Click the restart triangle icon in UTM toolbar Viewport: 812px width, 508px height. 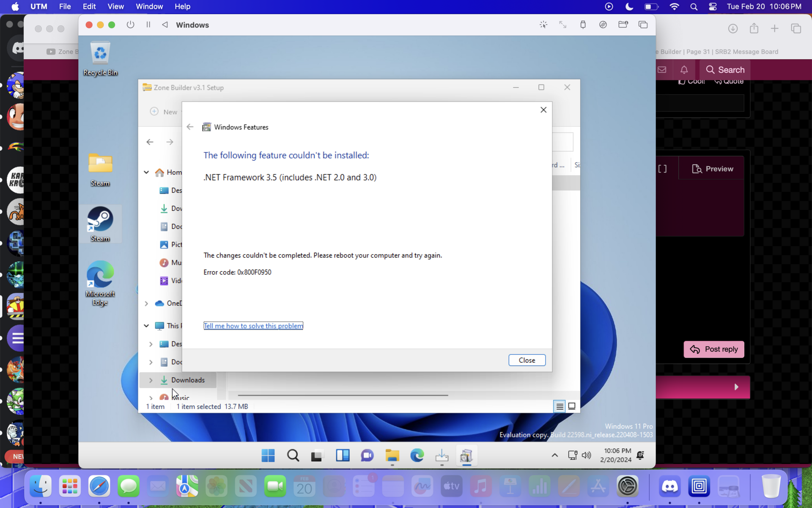click(165, 25)
